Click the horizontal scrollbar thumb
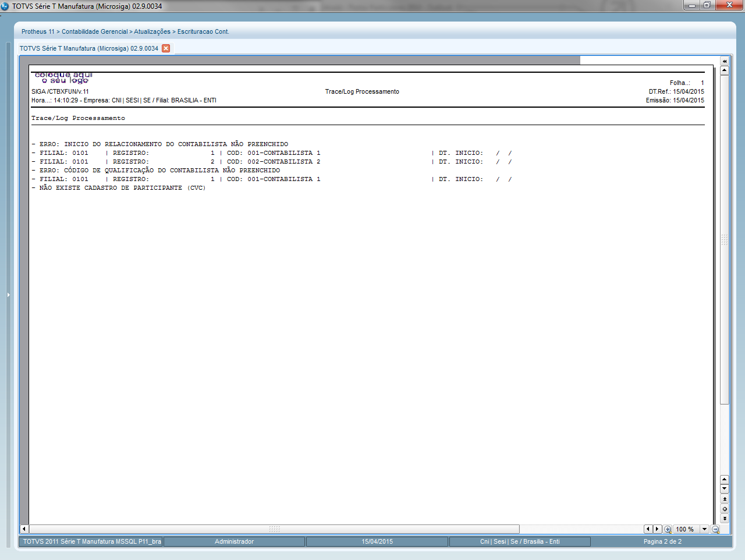The width and height of the screenshot is (745, 560). [274, 529]
